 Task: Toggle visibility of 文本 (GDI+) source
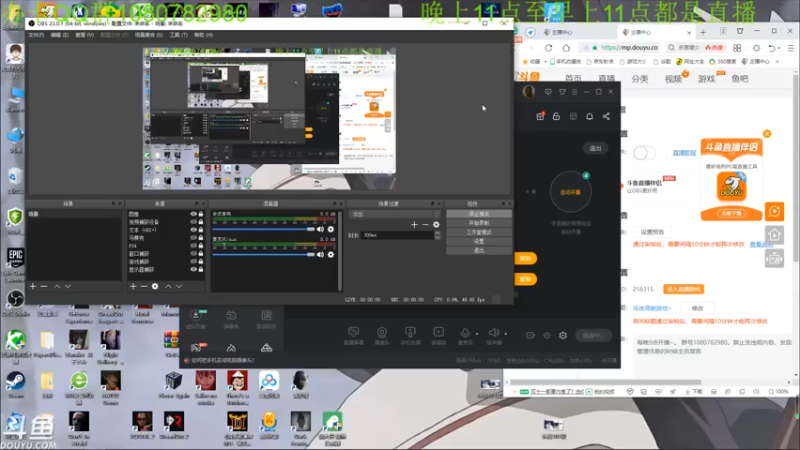click(193, 230)
